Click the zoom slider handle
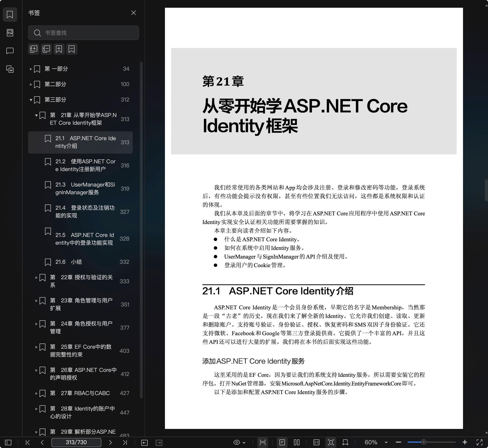The image size is (488, 448). (x=423, y=442)
